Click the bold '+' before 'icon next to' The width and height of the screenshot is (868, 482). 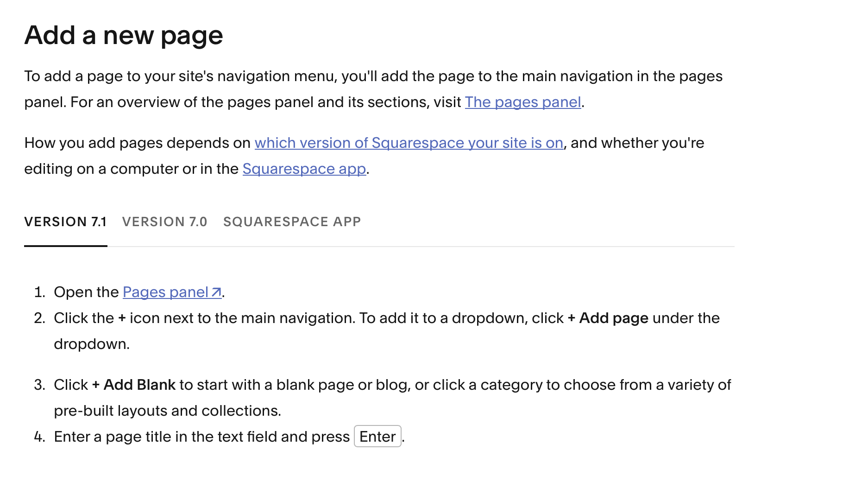tap(122, 318)
